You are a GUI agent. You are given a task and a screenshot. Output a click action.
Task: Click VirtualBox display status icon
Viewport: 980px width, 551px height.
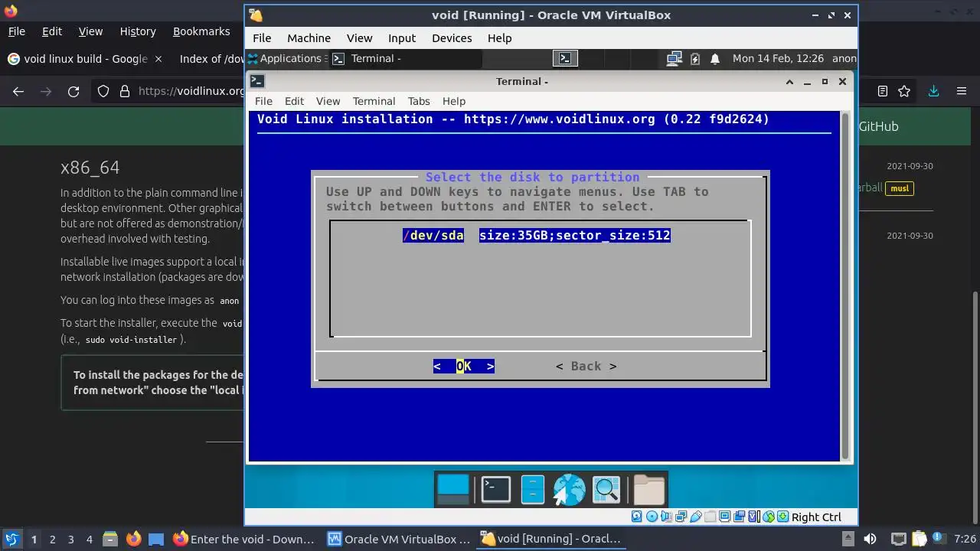pyautogui.click(x=724, y=517)
